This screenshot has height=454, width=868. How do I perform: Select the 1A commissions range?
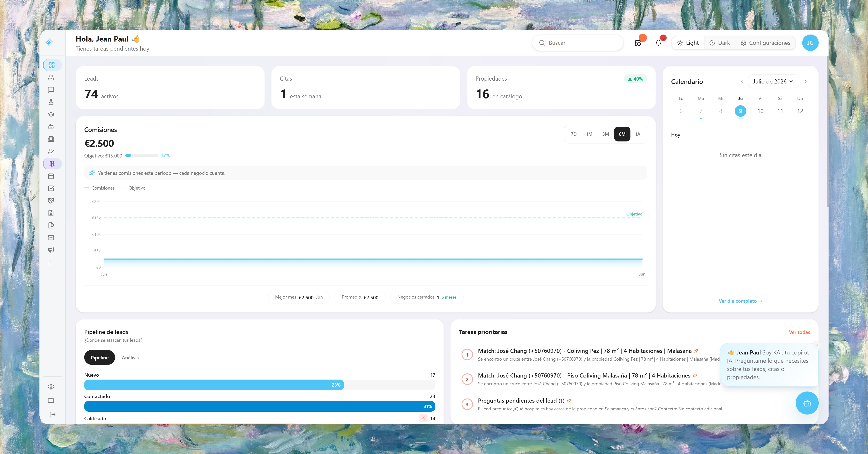click(x=638, y=134)
